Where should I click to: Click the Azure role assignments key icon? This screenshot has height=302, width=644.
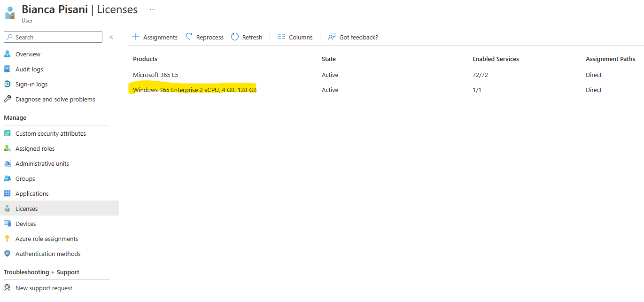pos(7,239)
